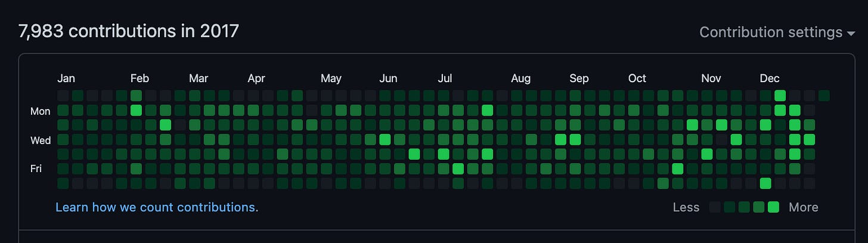
Task: Select the bright green Friday cell in July
Action: [458, 168]
